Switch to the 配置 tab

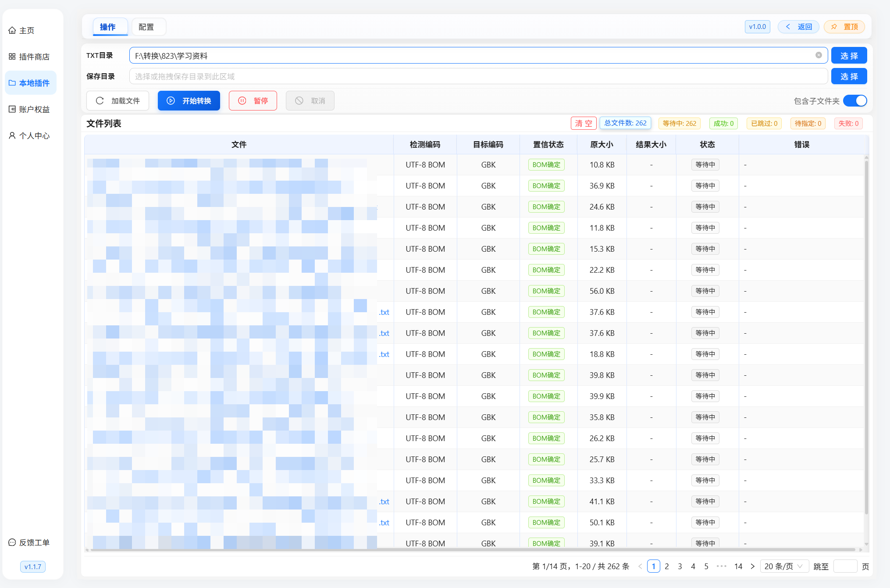point(149,27)
